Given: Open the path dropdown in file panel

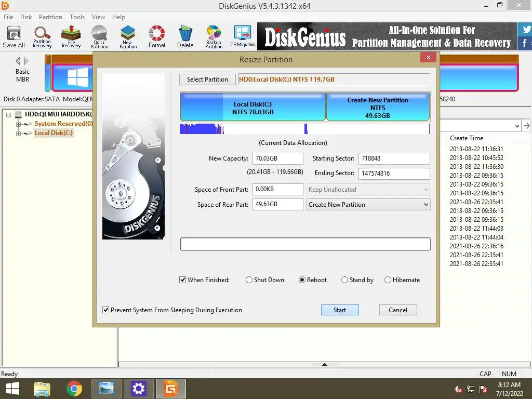Looking at the screenshot, I should (x=517, y=126).
